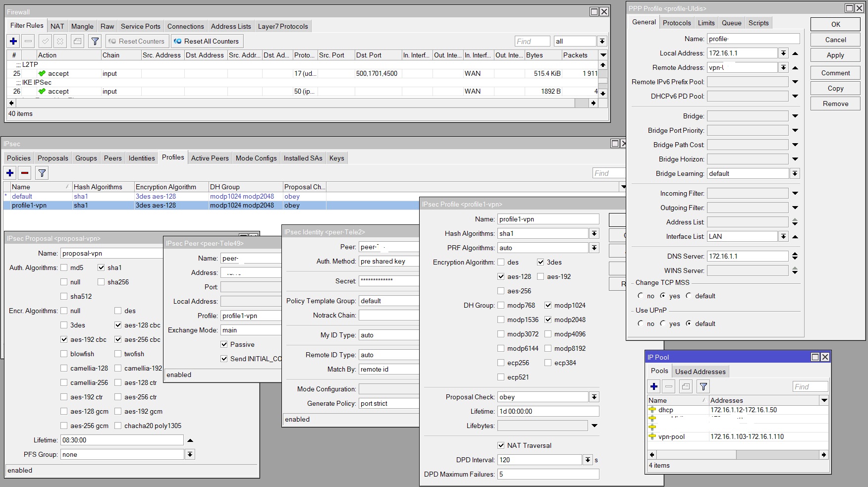
Task: Disable the NAT Traversal checkbox
Action: (x=501, y=445)
